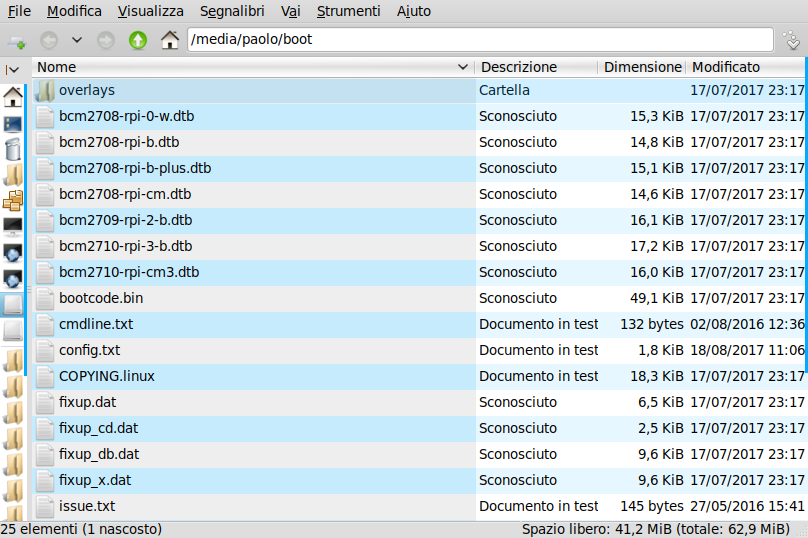Select the bcm2708-rpi-b-plus.dtb file icon

45,169
